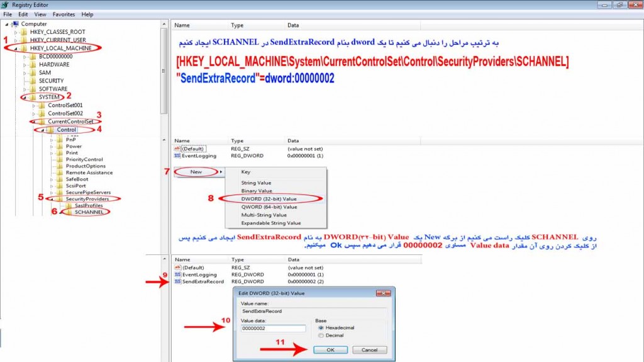Expand the ControlSet001 node arrow
Viewport: 644px width, 362px height.
(34, 106)
